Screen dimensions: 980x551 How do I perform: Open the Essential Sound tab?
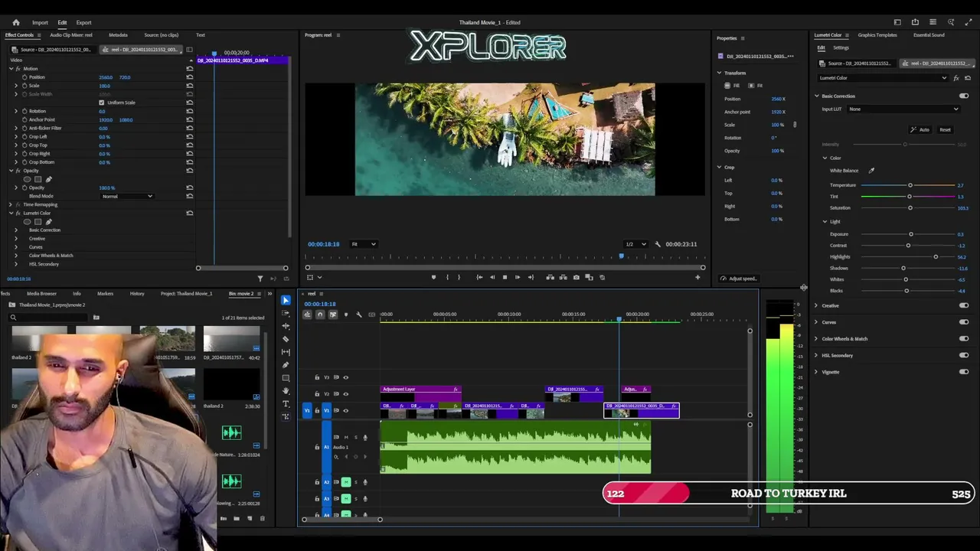click(x=929, y=35)
